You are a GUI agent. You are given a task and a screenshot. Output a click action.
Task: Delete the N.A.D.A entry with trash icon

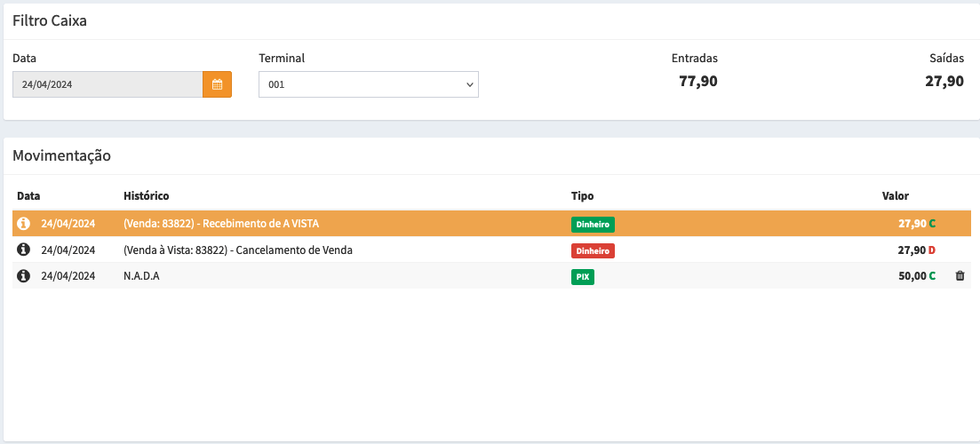pos(960,276)
